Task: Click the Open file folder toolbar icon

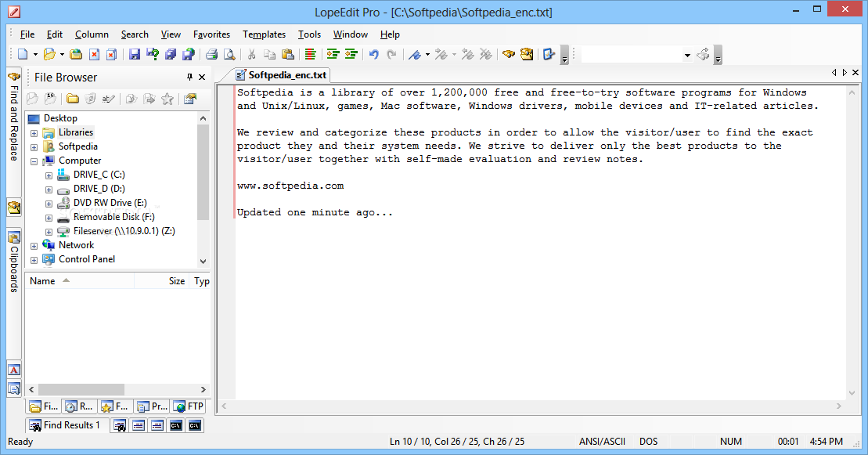Action: (50, 54)
